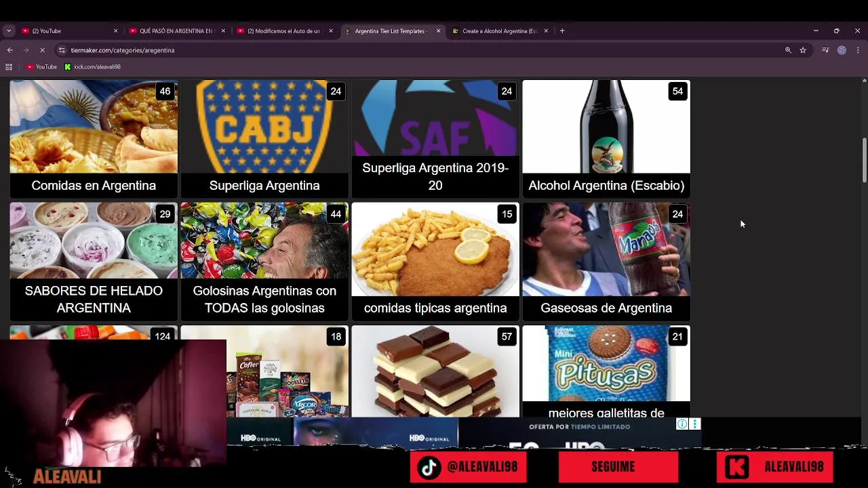Open the apps grid in bookmarks bar
Screen dimensions: 868x488
pos(9,66)
